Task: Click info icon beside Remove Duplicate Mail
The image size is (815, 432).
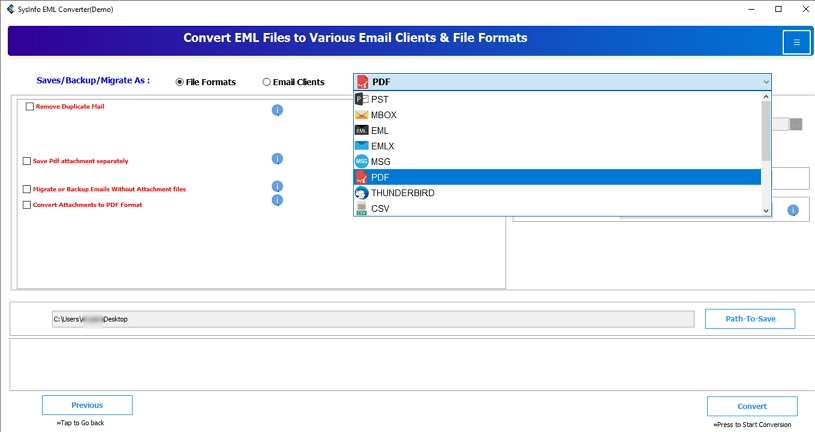Action: pyautogui.click(x=277, y=110)
